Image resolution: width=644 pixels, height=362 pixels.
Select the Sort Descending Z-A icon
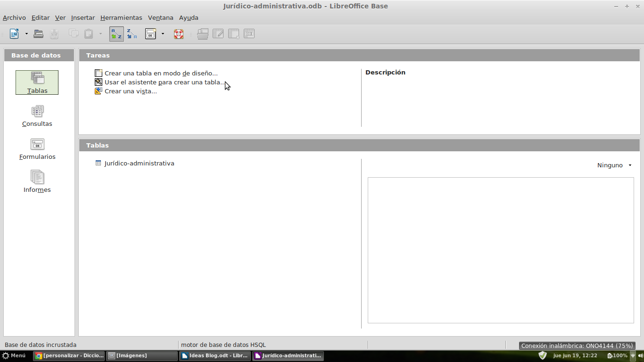click(x=132, y=34)
